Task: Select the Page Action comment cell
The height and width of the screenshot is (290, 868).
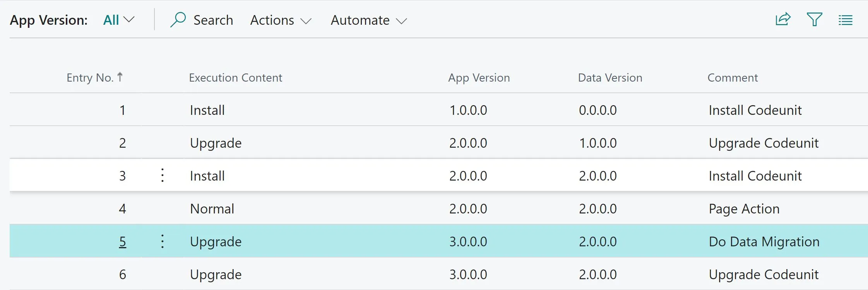Action: coord(744,209)
